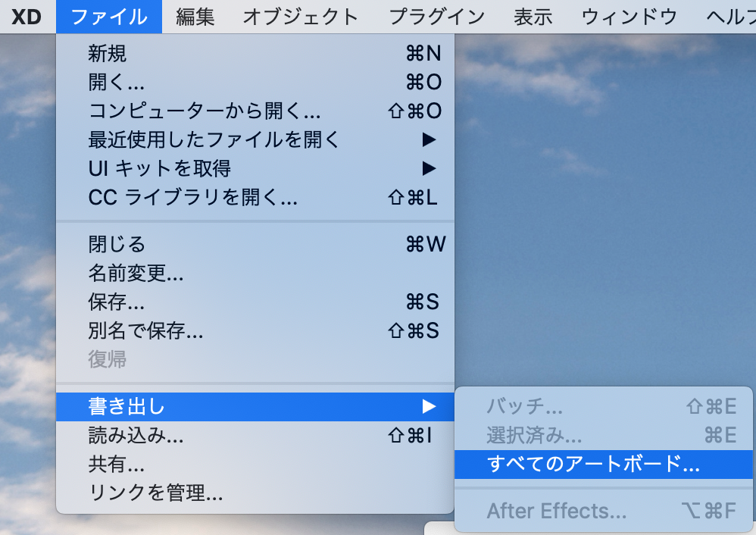Choose 読み込み... import entry

point(255,436)
